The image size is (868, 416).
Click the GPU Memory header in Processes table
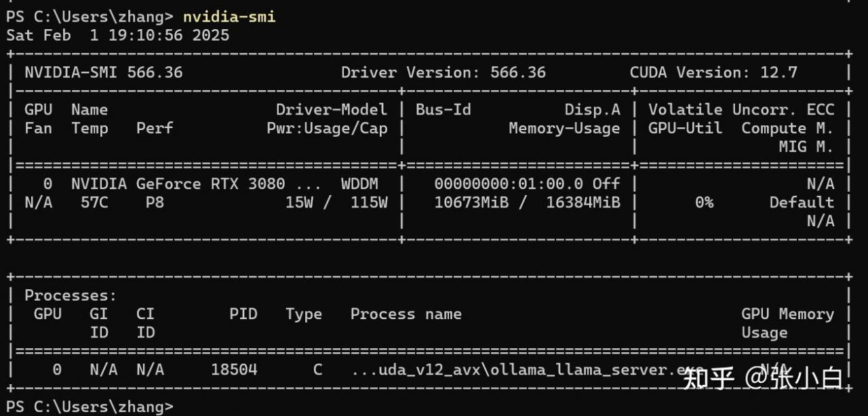pos(788,314)
